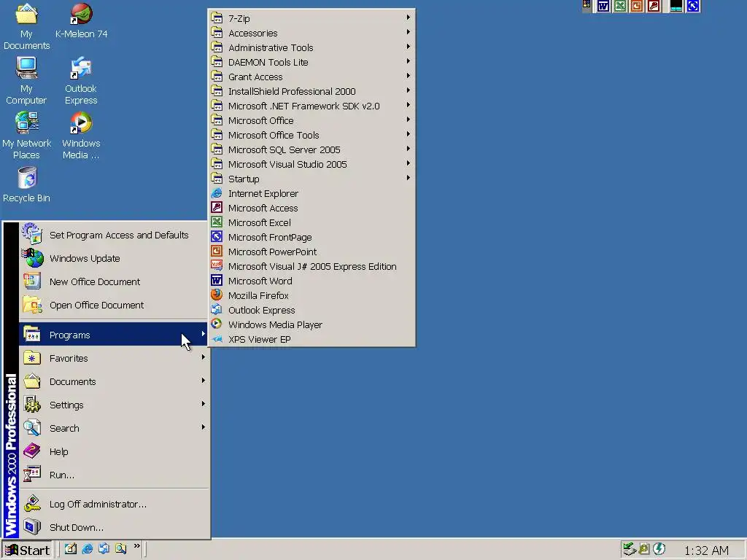The width and height of the screenshot is (747, 560).
Task: Open Help from Start menu
Action: [x=115, y=451]
